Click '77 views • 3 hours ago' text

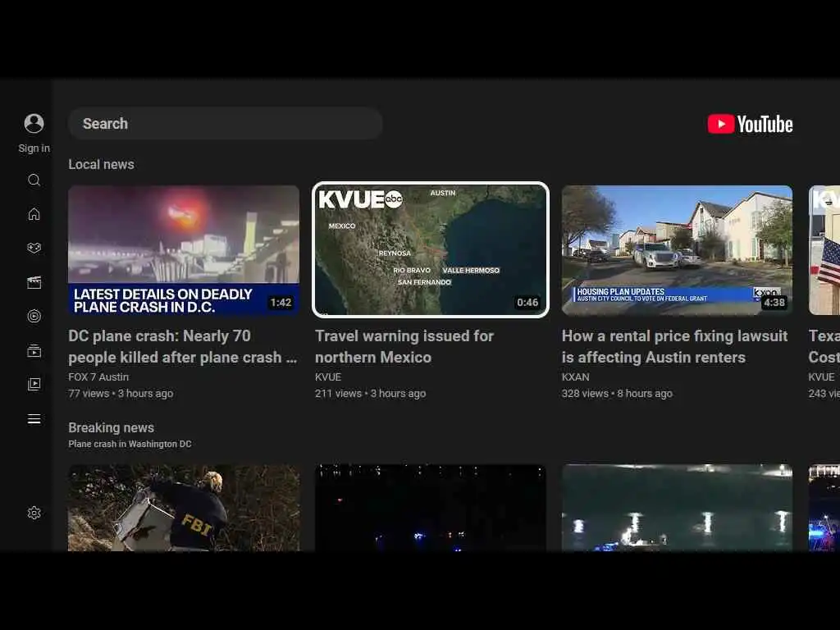click(121, 393)
